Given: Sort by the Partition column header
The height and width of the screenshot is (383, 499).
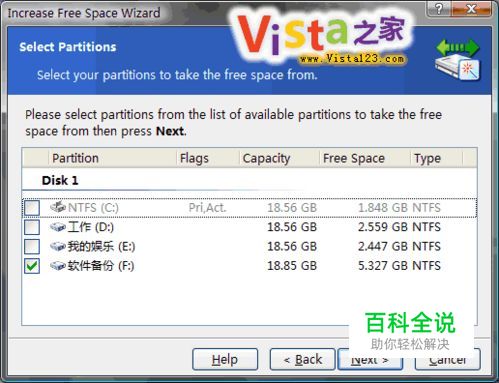Looking at the screenshot, I should click(x=113, y=158).
